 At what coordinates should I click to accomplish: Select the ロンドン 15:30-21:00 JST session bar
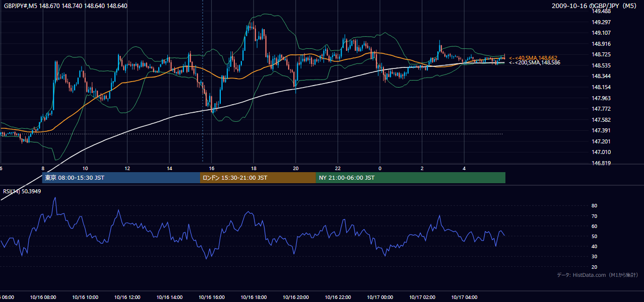point(258,178)
